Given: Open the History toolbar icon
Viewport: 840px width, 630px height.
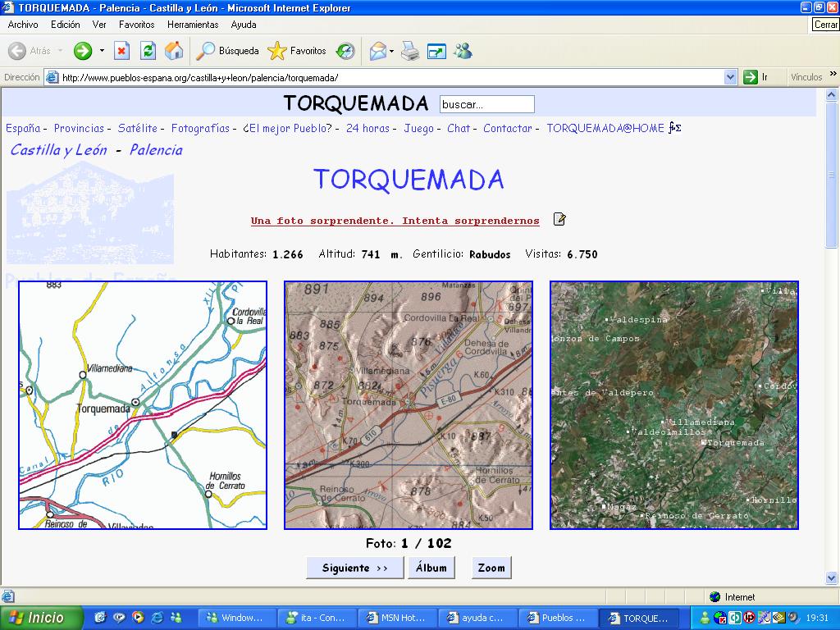Looking at the screenshot, I should point(345,51).
